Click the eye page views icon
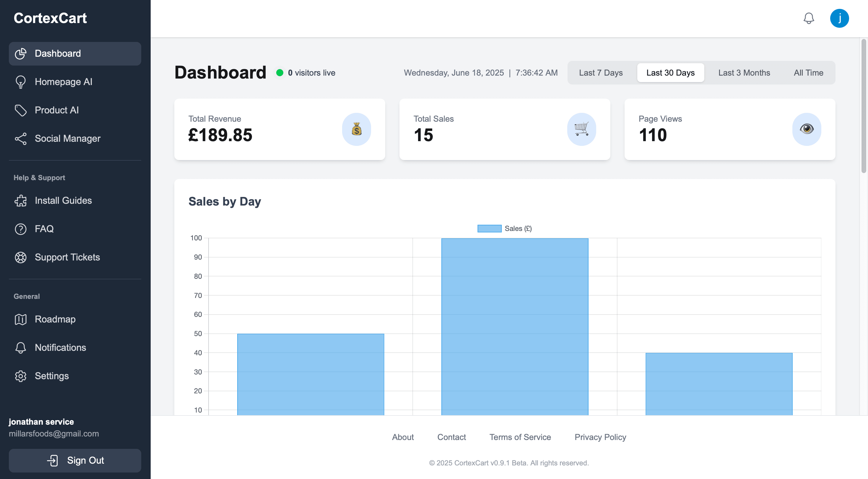 [x=807, y=129]
